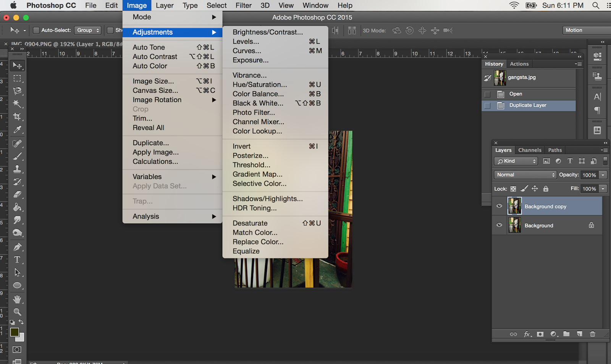Add a layer mask
The image size is (611, 364).
[540, 334]
